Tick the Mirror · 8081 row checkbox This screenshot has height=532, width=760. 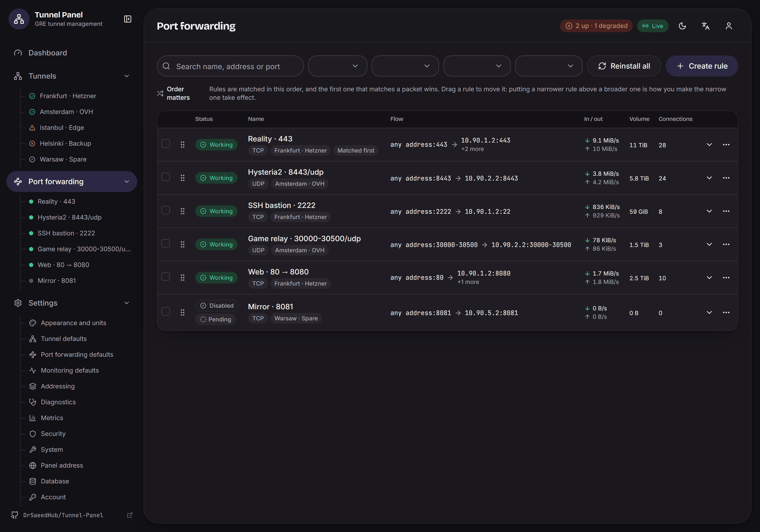click(x=166, y=312)
